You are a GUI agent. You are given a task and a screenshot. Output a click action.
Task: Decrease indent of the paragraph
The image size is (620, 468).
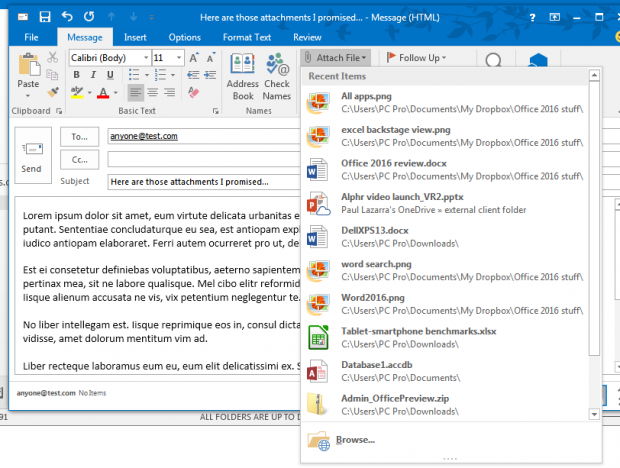[193, 74]
